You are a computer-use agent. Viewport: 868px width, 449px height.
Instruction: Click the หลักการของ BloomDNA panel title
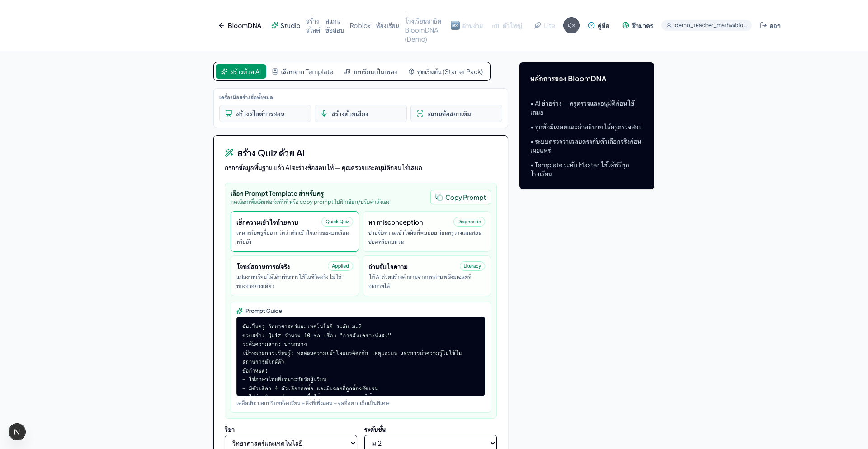coord(568,79)
